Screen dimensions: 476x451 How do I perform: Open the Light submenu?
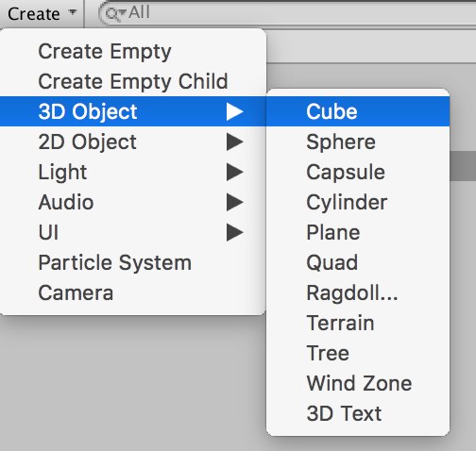pyautogui.click(x=133, y=172)
